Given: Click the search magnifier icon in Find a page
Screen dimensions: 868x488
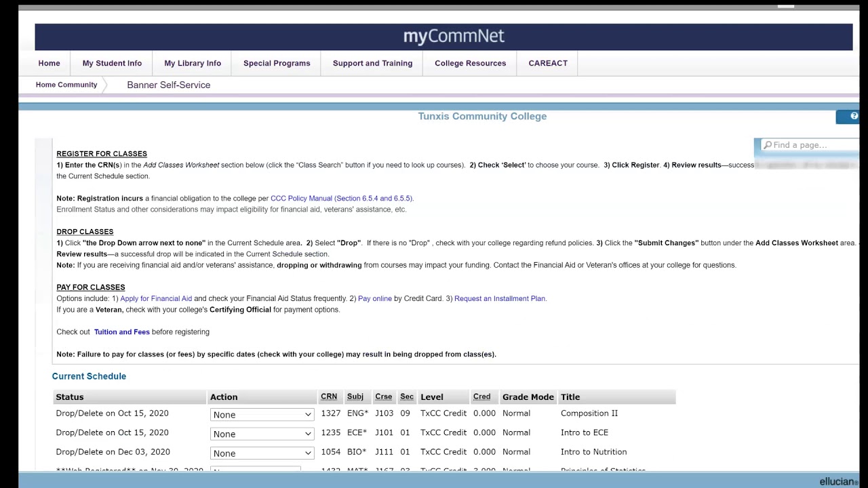Looking at the screenshot, I should [x=768, y=145].
